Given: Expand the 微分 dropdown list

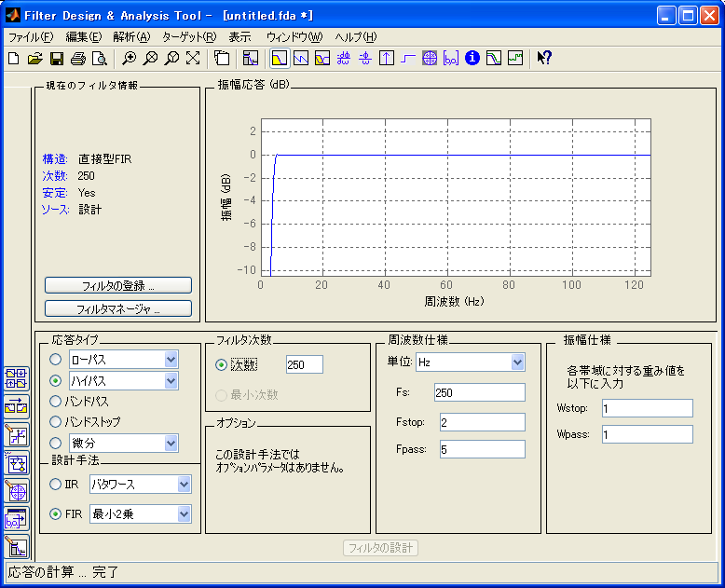Looking at the screenshot, I should click(x=171, y=443).
